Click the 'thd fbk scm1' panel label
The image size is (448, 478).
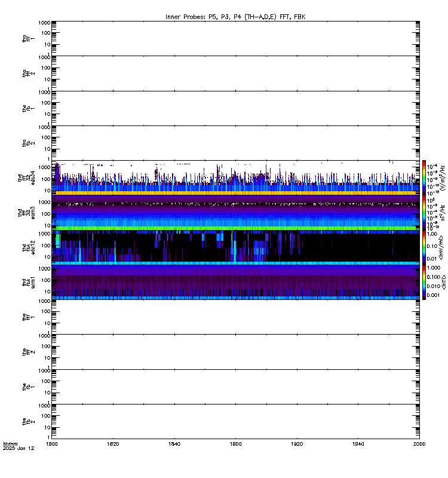click(x=28, y=282)
